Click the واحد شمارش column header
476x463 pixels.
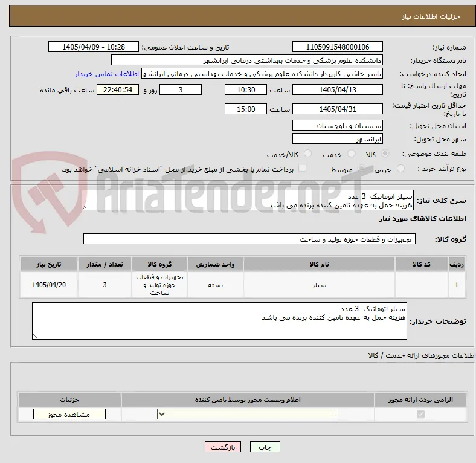(x=215, y=264)
